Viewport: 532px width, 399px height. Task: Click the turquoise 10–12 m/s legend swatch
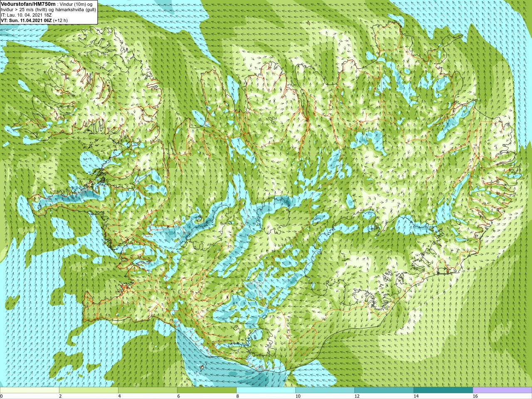tap(325, 390)
